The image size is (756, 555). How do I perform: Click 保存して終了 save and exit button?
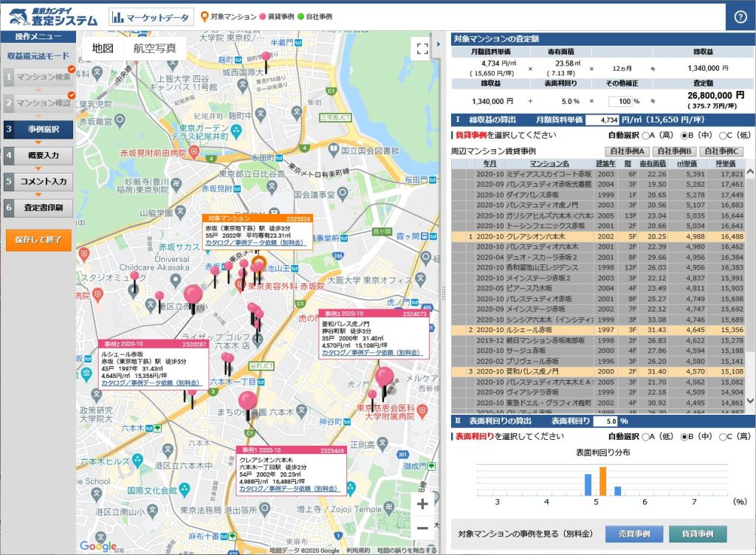click(x=38, y=239)
